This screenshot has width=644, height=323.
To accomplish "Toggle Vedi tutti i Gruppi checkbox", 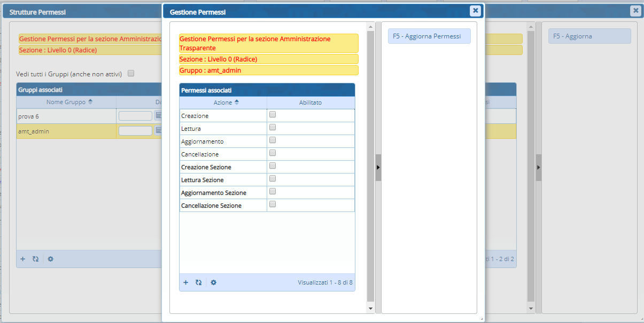I will click(131, 74).
